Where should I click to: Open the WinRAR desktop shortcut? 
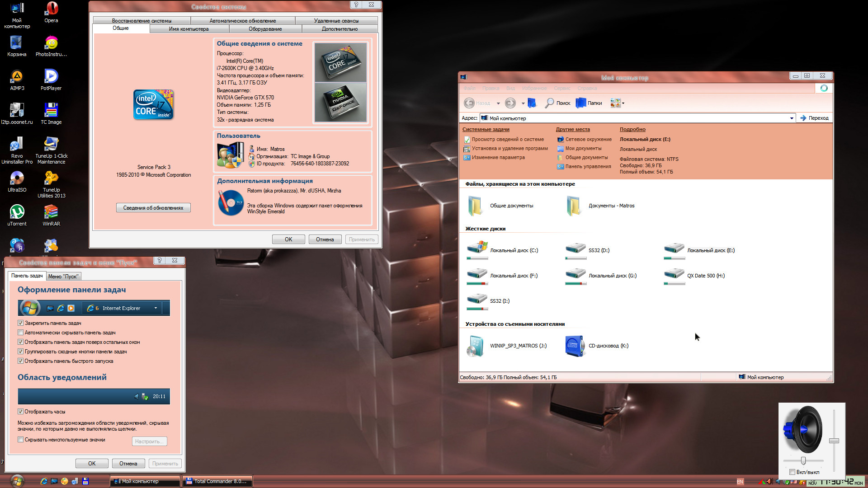click(51, 216)
